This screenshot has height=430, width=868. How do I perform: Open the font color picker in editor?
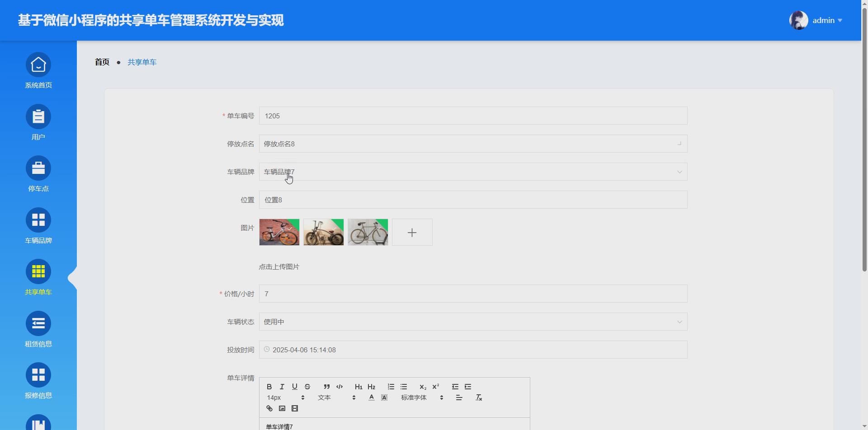pyautogui.click(x=372, y=397)
